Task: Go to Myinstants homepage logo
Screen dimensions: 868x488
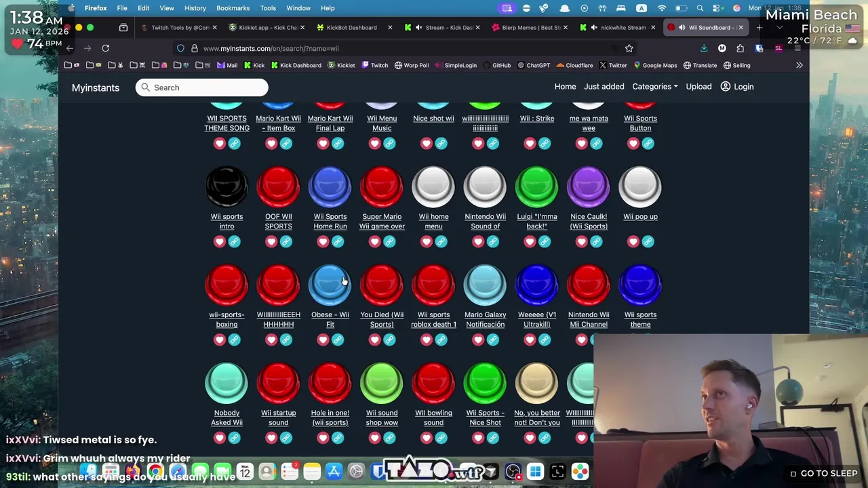Action: [96, 87]
